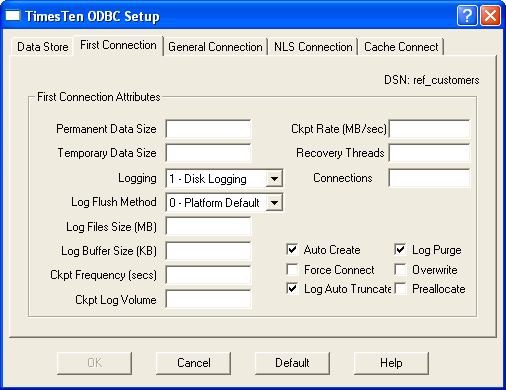The image size is (506, 390).
Task: Click the TimesTen title bar window icon
Action: (13, 15)
